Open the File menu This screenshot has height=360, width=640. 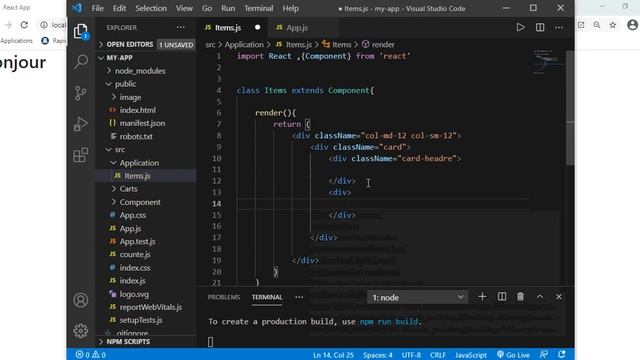98,8
